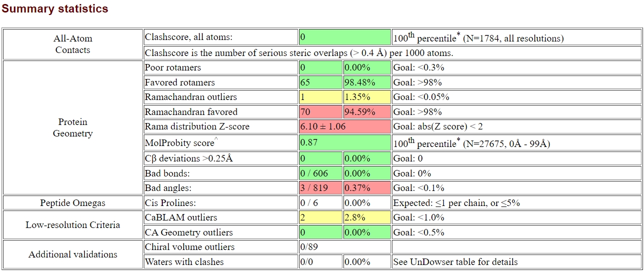Click the 'Waters with clashes' row label

point(184,262)
